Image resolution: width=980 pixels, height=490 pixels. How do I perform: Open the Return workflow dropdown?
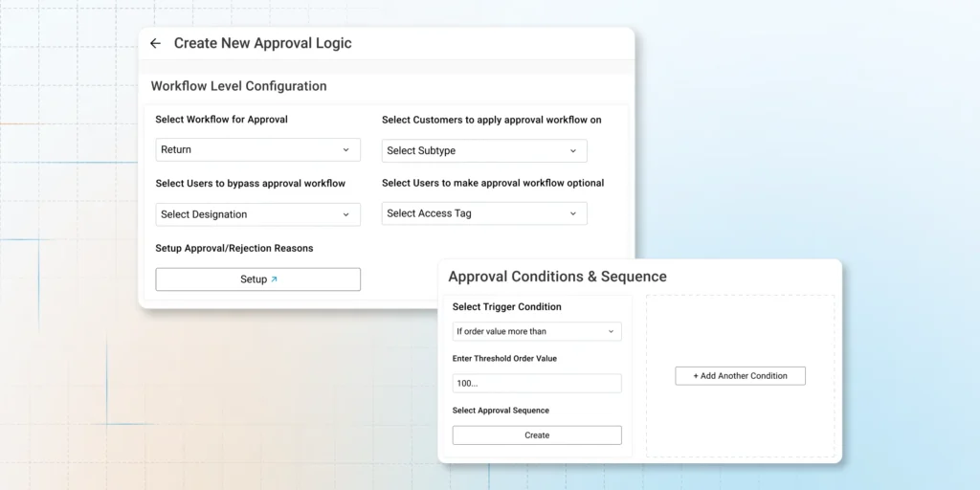(x=258, y=150)
